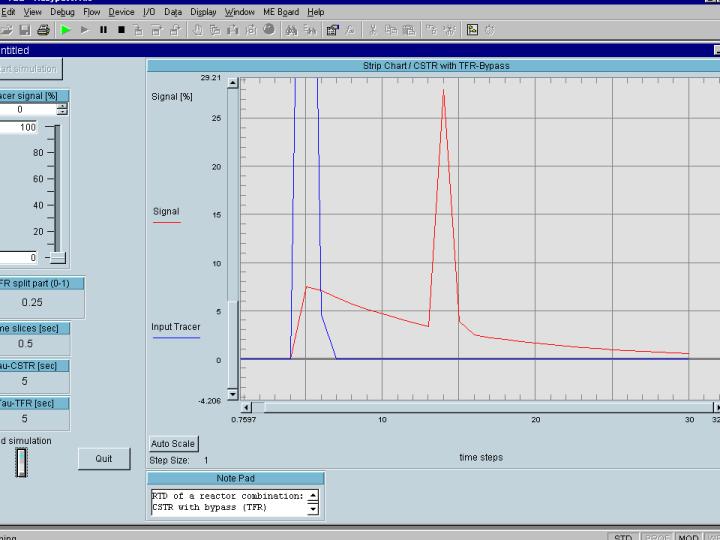Open the Debug menu

tap(62, 12)
